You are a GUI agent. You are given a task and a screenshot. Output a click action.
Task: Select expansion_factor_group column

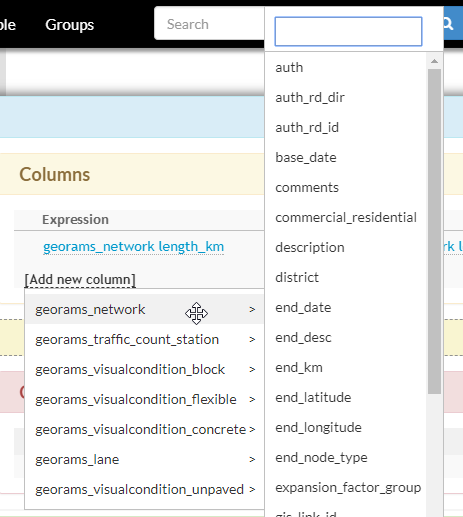[x=348, y=488]
